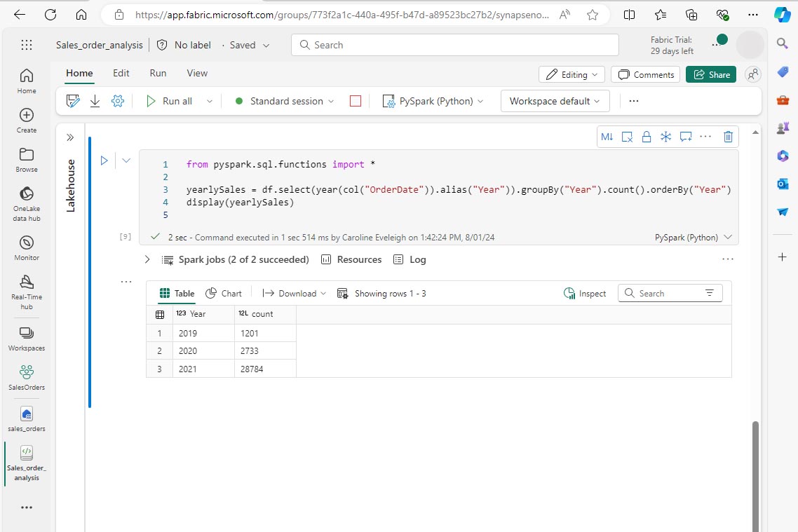Go to Home in the left navigation
The height and width of the screenshot is (532, 798).
[27, 81]
